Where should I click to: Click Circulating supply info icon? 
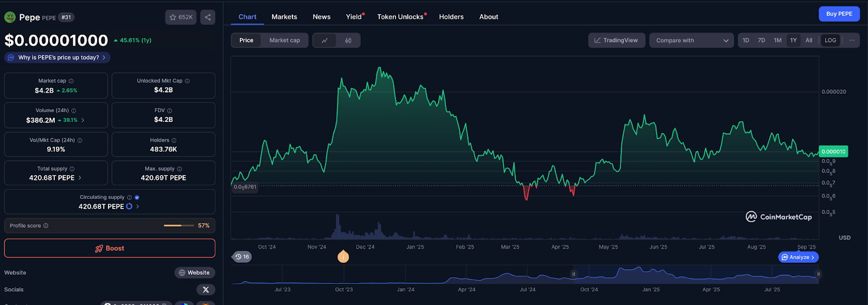129,197
